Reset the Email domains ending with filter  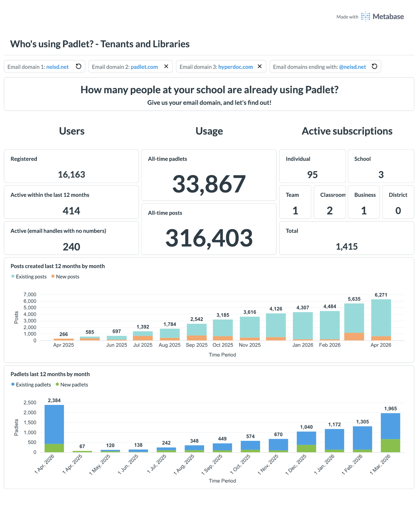(x=375, y=66)
